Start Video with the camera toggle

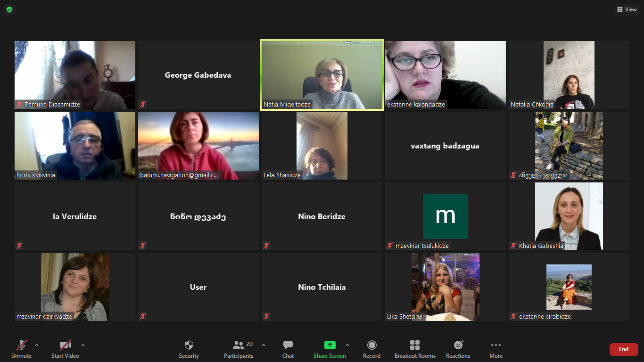(x=65, y=349)
